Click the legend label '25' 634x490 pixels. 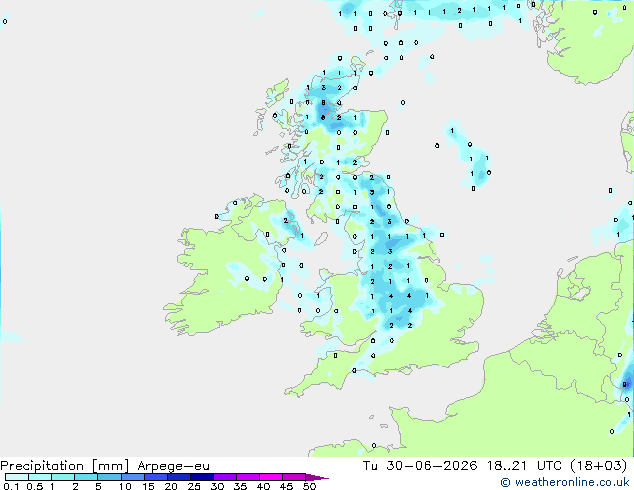tap(194, 486)
